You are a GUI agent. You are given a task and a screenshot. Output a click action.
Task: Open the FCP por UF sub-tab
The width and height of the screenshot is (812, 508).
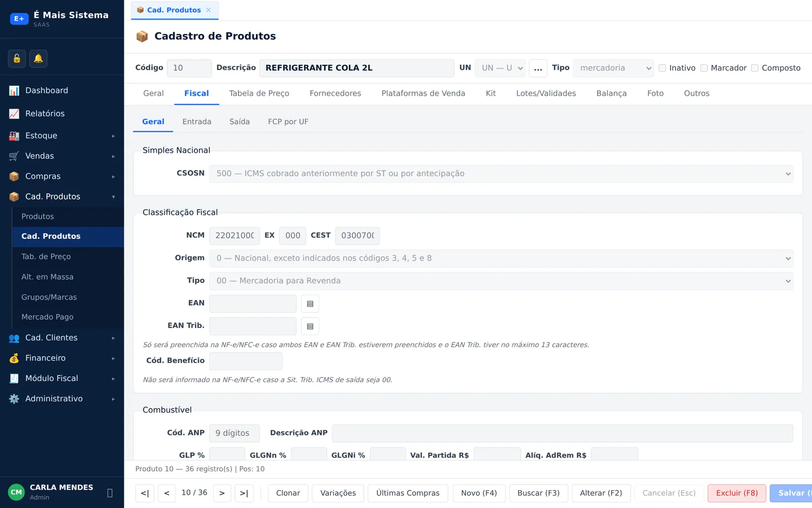coord(288,122)
